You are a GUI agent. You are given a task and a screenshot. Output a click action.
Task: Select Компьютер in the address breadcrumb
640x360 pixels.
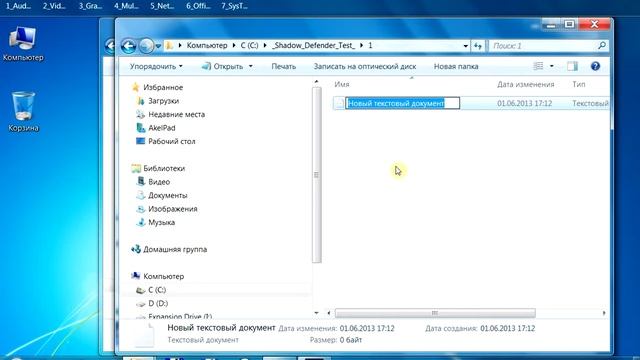point(207,46)
